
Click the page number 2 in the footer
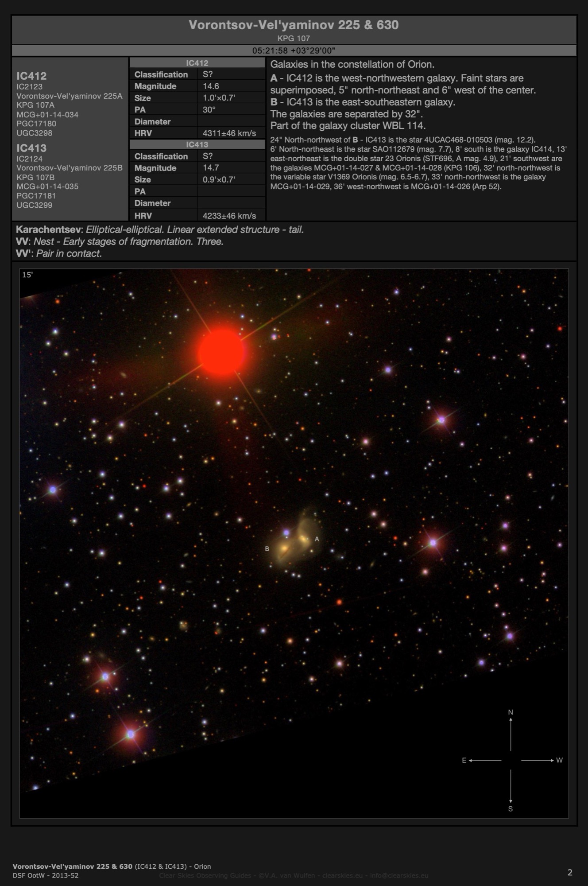point(570,872)
